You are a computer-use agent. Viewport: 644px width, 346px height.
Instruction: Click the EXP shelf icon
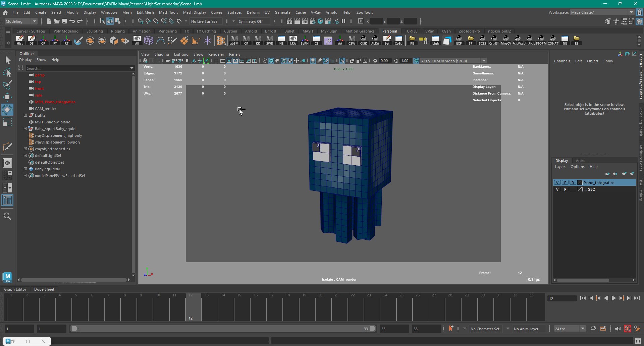pos(459,40)
